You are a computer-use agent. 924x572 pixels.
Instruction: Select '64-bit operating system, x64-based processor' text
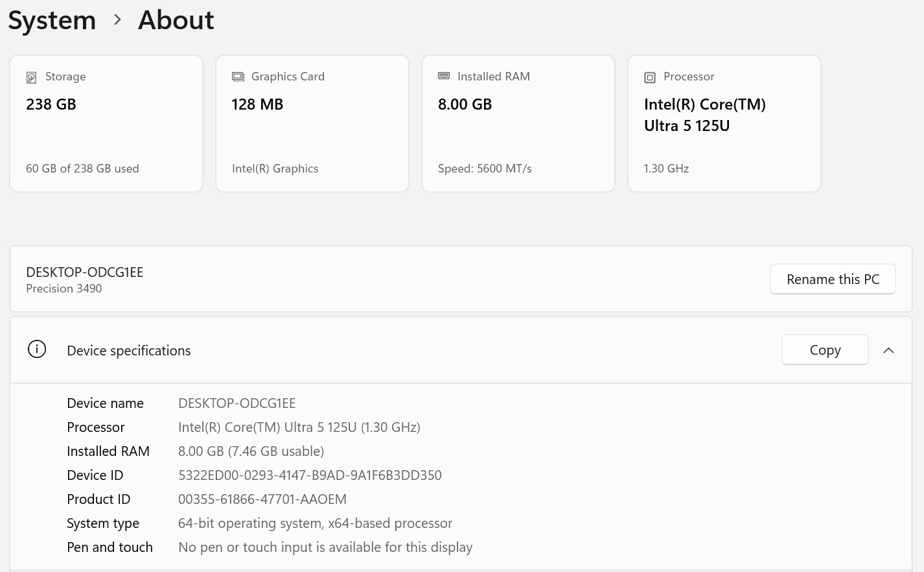point(315,523)
